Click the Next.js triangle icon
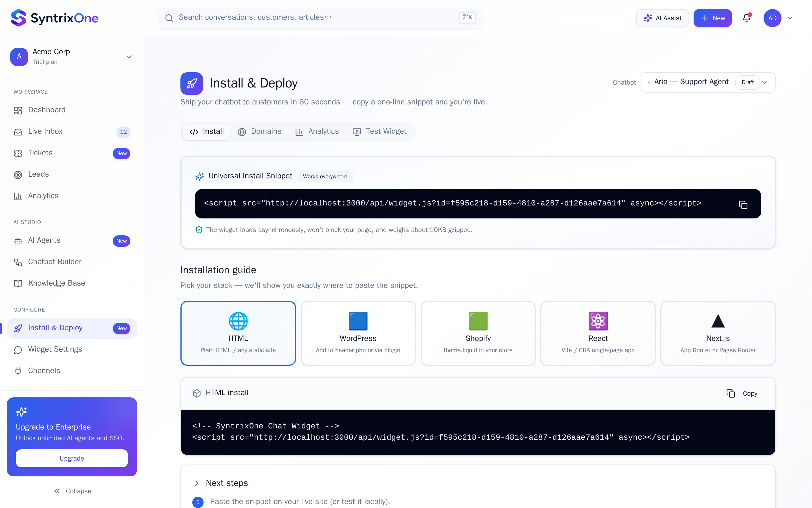Screen dimensions: 812x508 [x=718, y=321]
